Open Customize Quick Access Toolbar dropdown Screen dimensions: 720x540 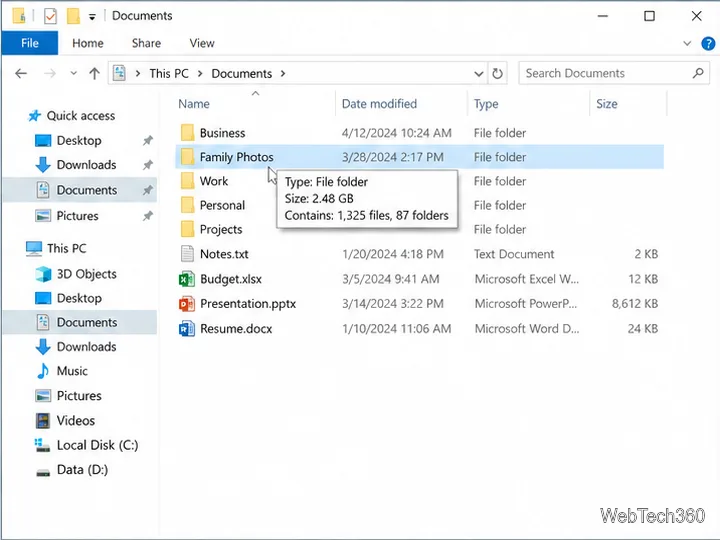pyautogui.click(x=92, y=17)
